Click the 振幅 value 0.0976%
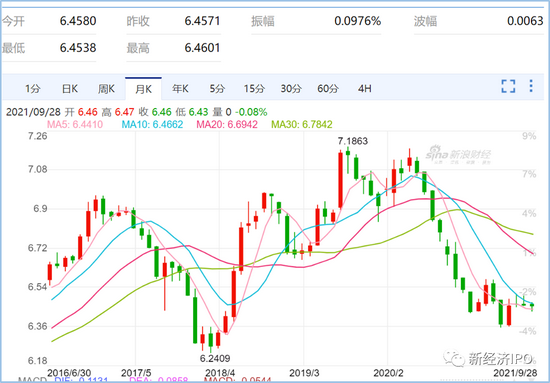550x383 pixels. 357,21
